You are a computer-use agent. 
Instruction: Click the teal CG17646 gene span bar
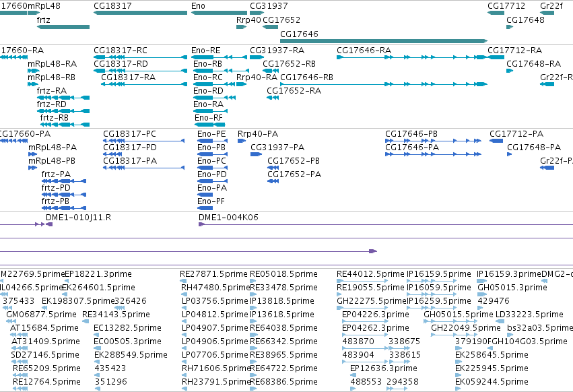point(384,41)
